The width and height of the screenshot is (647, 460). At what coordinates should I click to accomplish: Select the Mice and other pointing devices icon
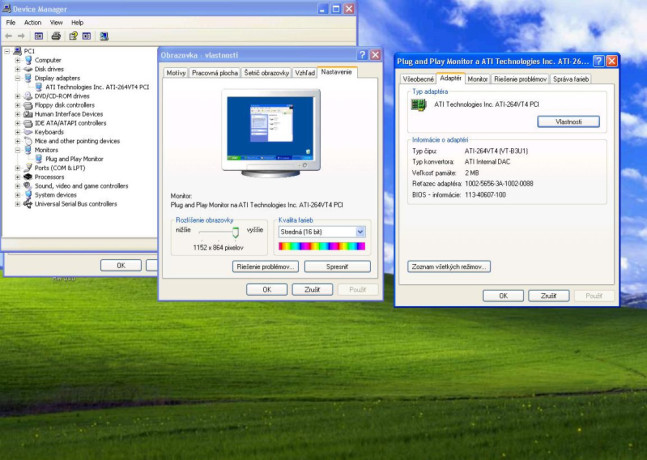coord(28,141)
